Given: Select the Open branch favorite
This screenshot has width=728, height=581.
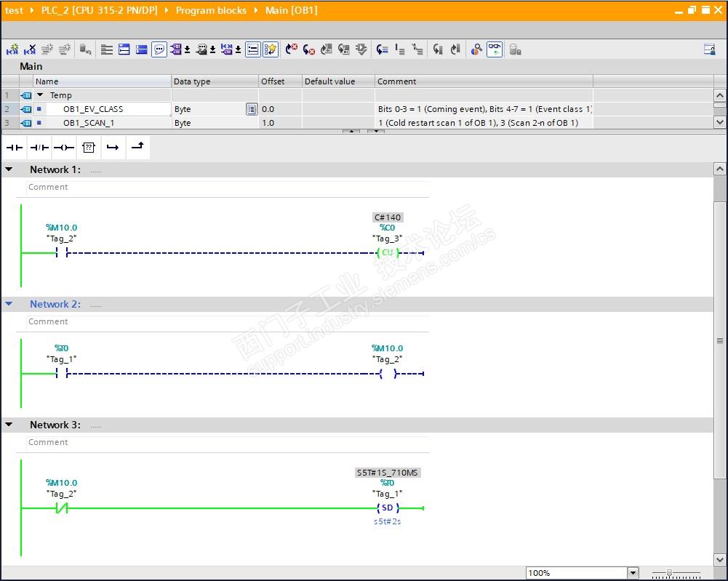Looking at the screenshot, I should click(x=113, y=148).
